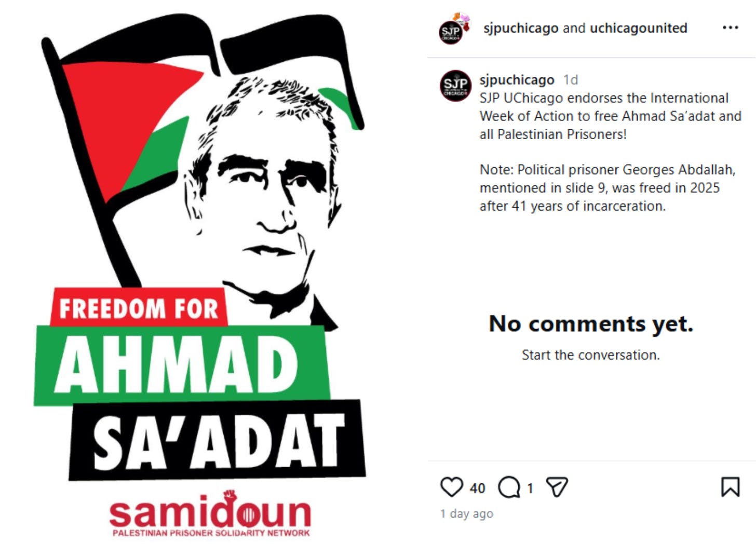
Task: Save the post with the bookmark icon
Action: pos(730,487)
